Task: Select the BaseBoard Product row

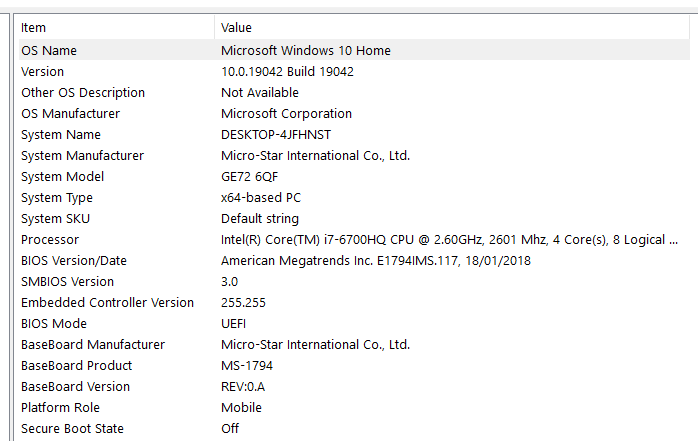Action: point(354,365)
